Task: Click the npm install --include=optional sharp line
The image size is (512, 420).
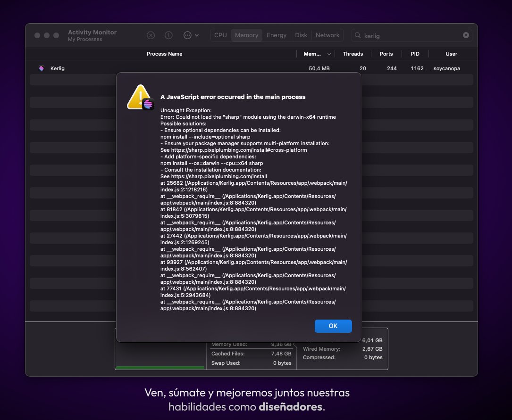Action: point(205,137)
